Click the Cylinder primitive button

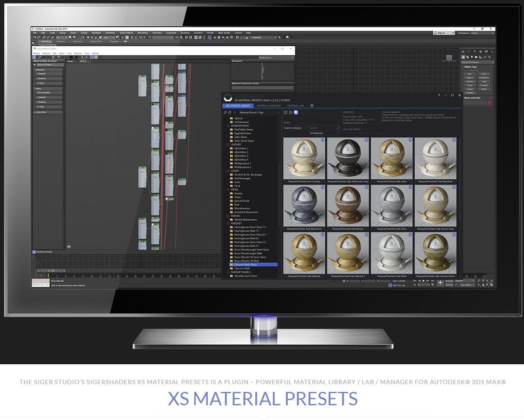click(470, 81)
